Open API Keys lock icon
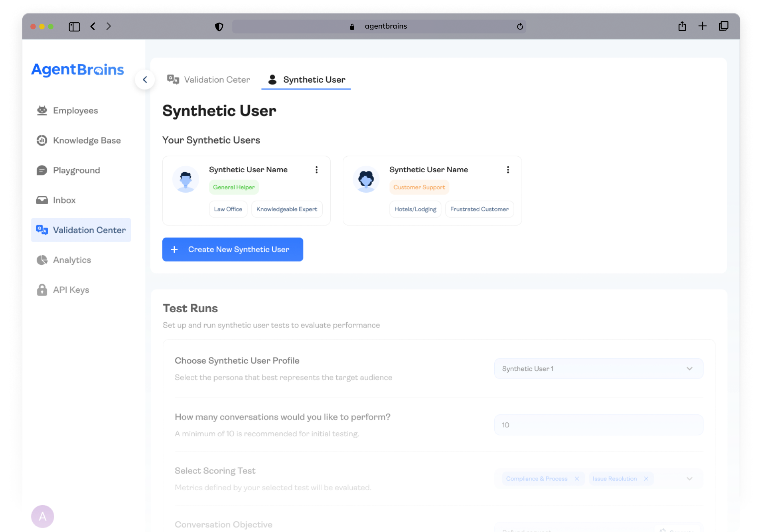This screenshot has height=532, width=758. [x=42, y=290]
